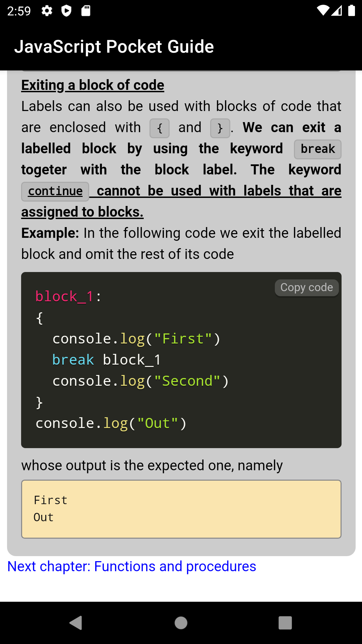The width and height of the screenshot is (362, 644).
Task: Tap the Exiting a block of code heading
Action: click(93, 85)
